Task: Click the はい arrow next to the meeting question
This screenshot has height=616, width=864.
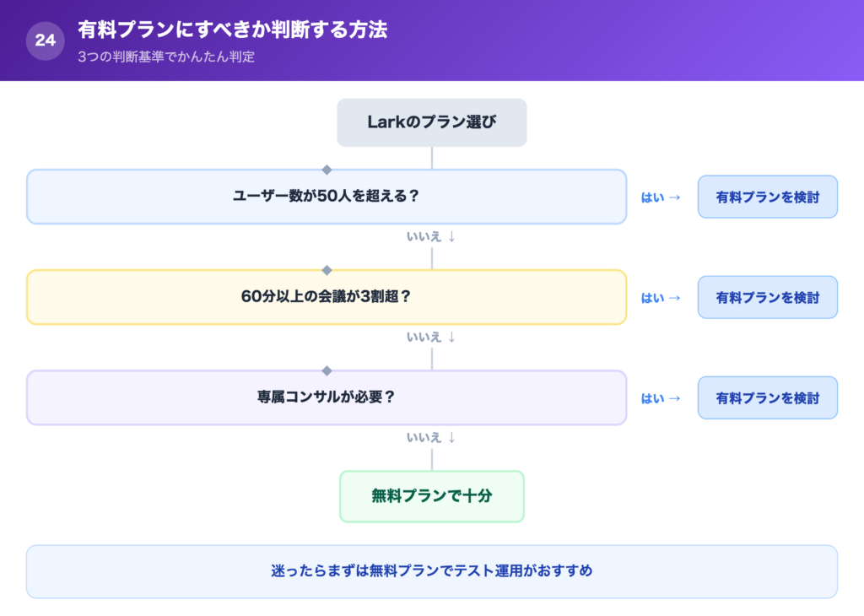Action: coord(659,297)
